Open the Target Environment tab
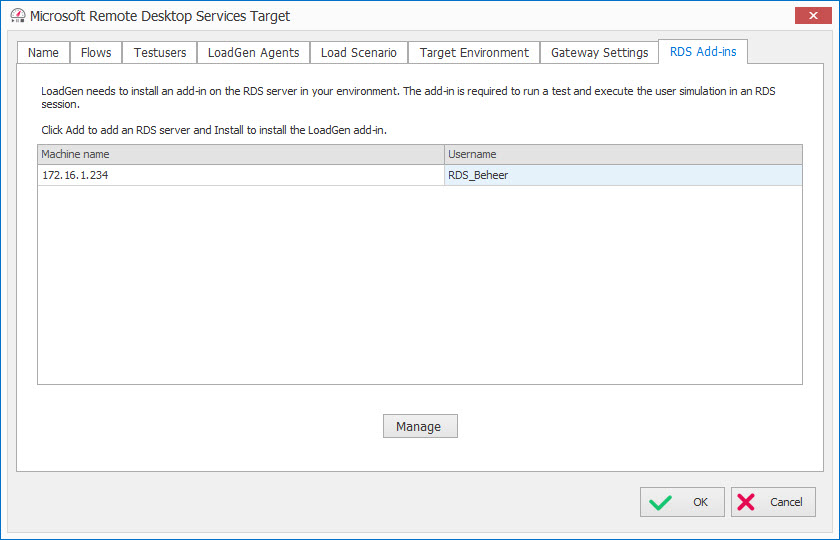Viewport: 840px width, 540px height. pyautogui.click(x=474, y=52)
